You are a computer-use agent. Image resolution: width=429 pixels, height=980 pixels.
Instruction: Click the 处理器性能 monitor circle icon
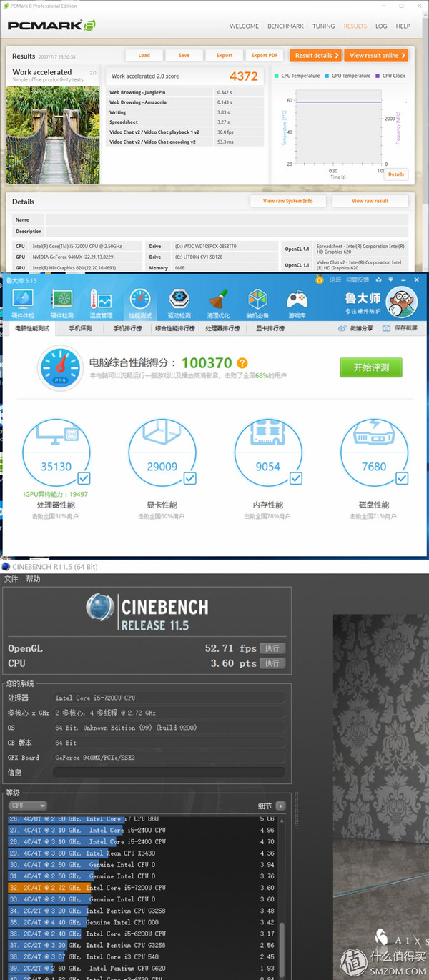56,453
